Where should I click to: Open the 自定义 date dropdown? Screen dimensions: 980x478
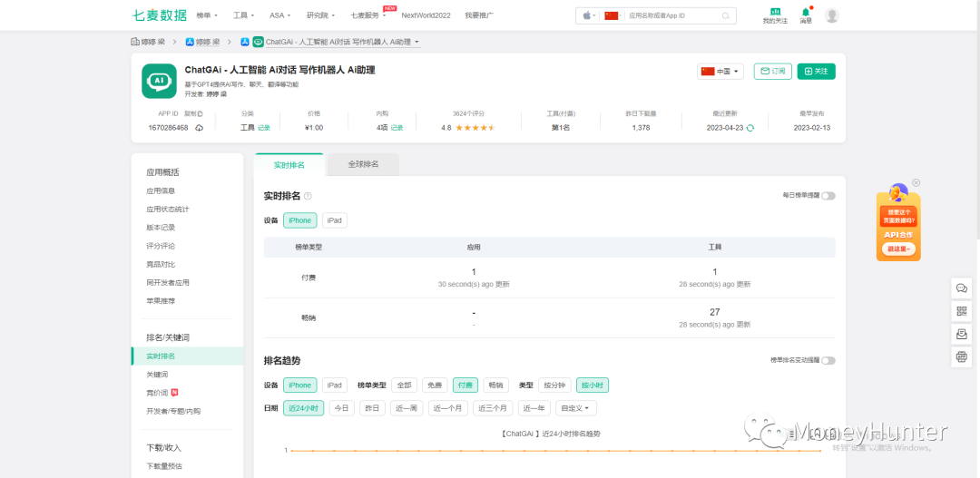(x=575, y=408)
